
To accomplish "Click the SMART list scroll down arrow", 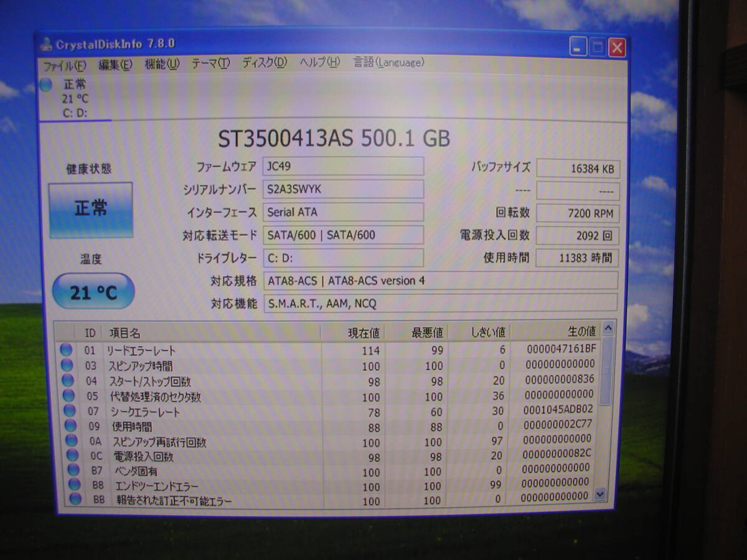I will coord(599,493).
